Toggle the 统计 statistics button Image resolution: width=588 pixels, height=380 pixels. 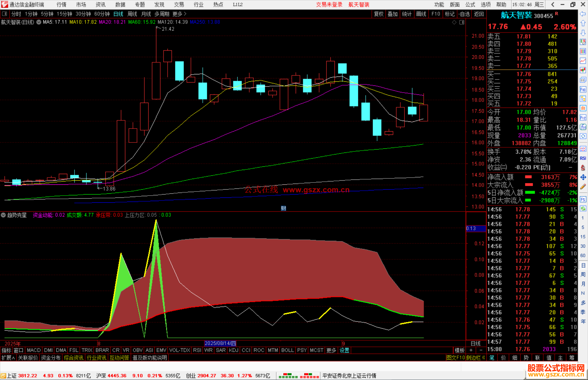[407, 14]
